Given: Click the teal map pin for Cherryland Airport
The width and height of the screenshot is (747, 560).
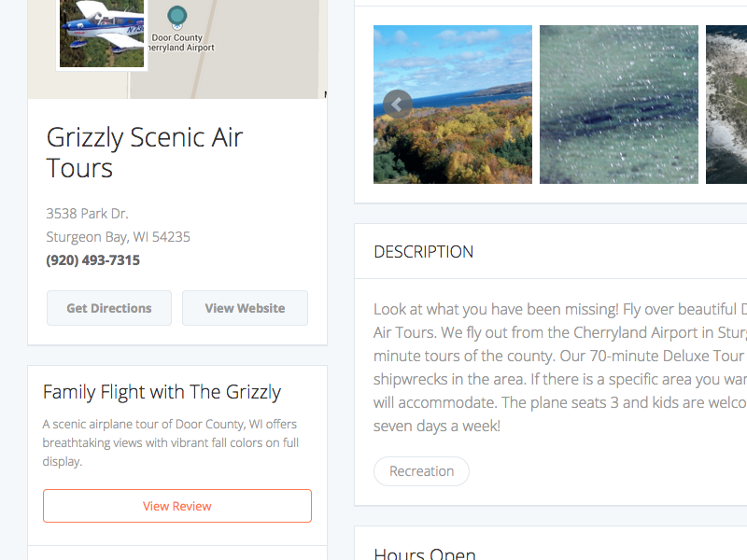Looking at the screenshot, I should [176, 17].
